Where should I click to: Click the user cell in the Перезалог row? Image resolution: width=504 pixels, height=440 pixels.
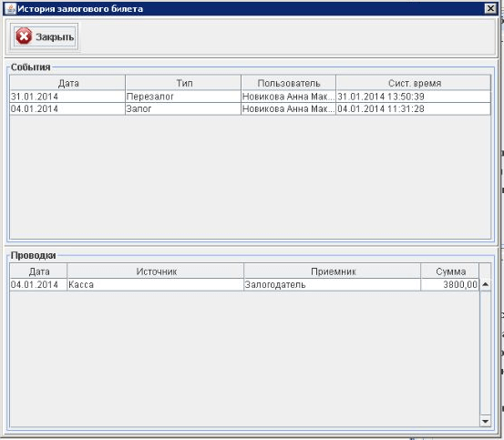point(288,97)
